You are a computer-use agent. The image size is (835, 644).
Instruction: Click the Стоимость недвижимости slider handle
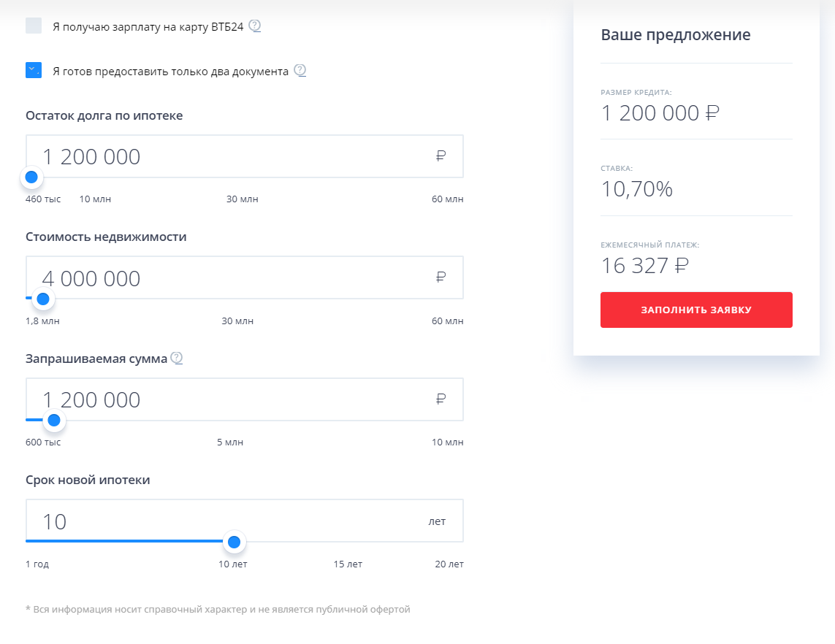point(43,298)
